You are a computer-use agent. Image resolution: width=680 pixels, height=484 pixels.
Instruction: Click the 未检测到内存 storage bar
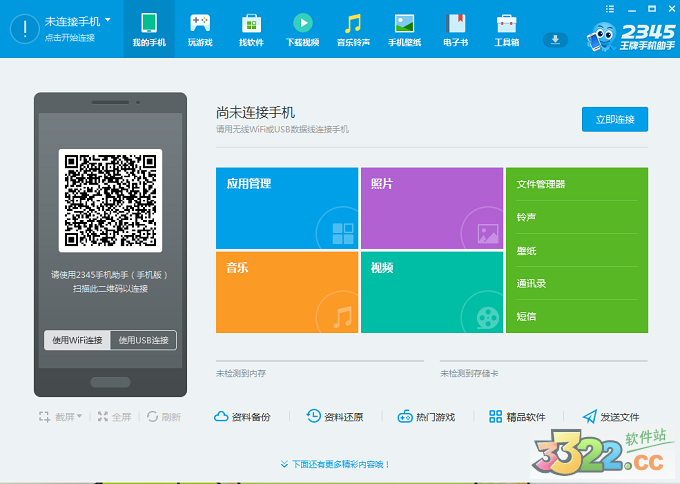(x=320, y=361)
